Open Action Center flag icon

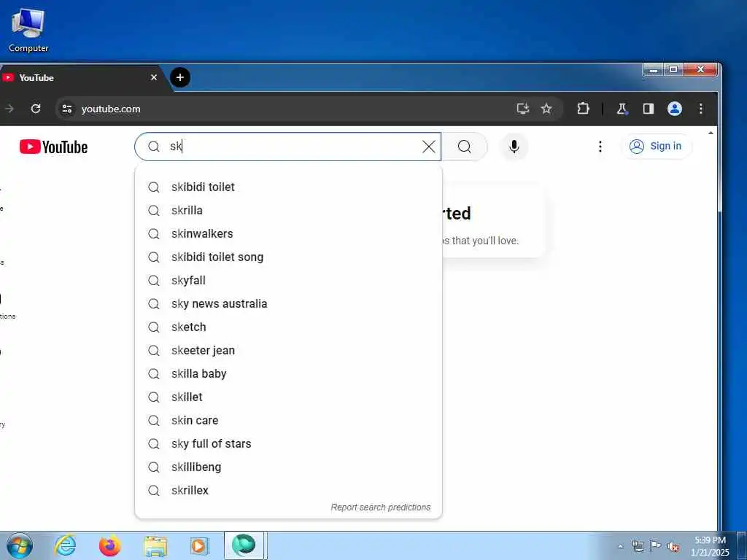pyautogui.click(x=656, y=545)
